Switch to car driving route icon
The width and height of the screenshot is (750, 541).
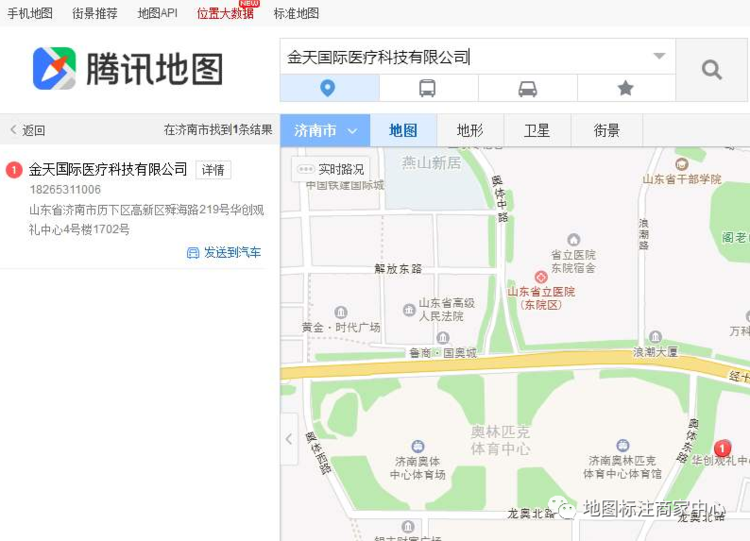[528, 88]
